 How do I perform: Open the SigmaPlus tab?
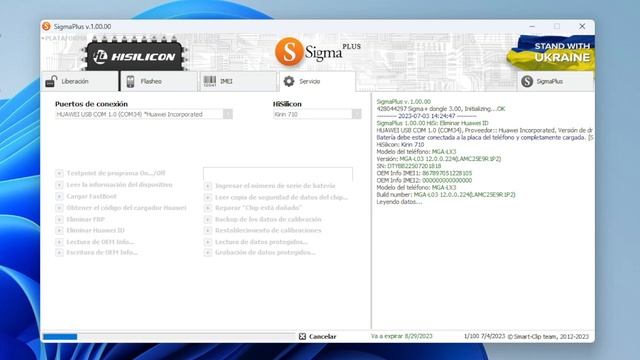pyautogui.click(x=555, y=82)
